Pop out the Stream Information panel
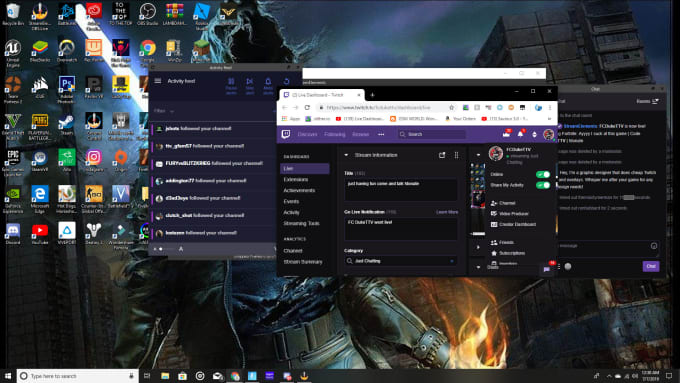This screenshot has height=383, width=680. coord(442,155)
